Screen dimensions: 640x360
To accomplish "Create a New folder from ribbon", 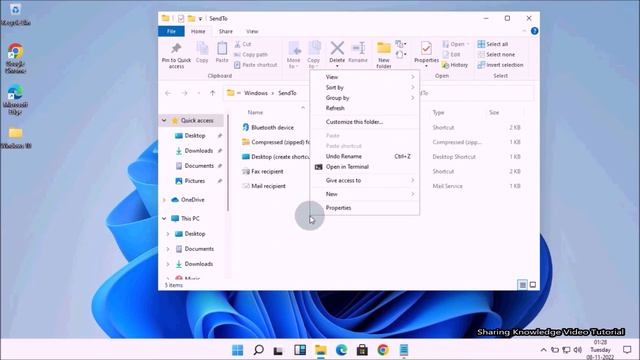I will click(384, 55).
